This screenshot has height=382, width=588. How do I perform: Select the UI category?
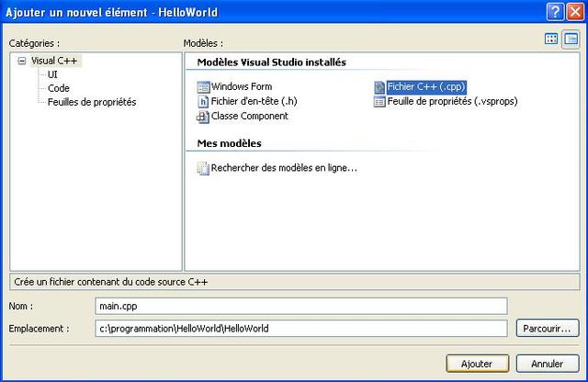[53, 74]
